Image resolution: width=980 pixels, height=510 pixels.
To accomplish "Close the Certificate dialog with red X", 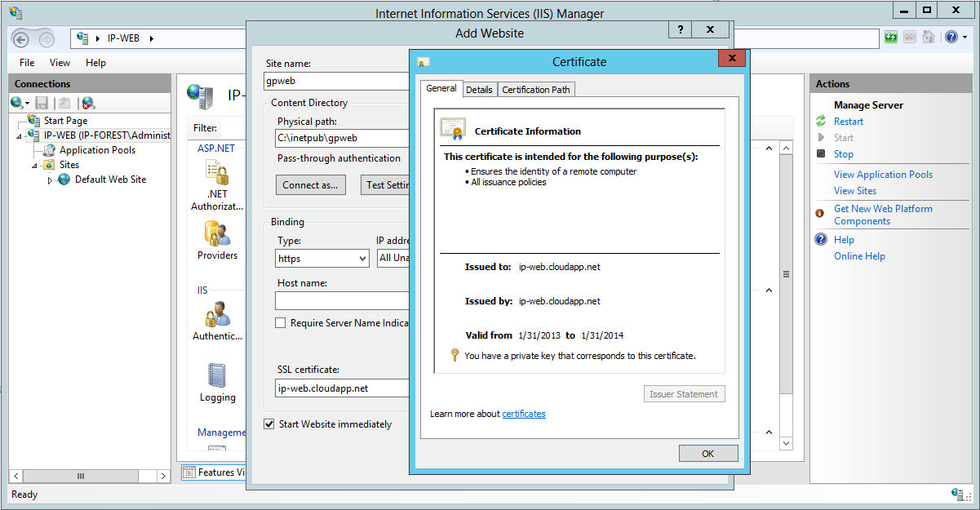I will point(731,58).
